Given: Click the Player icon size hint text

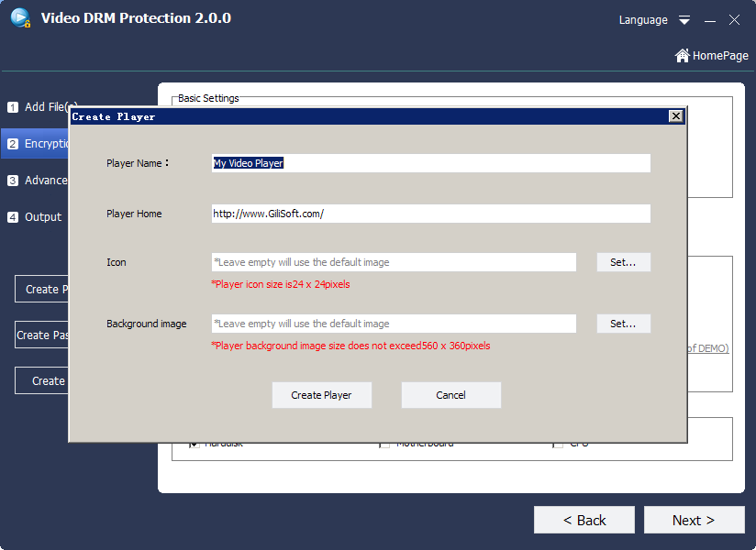Looking at the screenshot, I should pyautogui.click(x=281, y=284).
